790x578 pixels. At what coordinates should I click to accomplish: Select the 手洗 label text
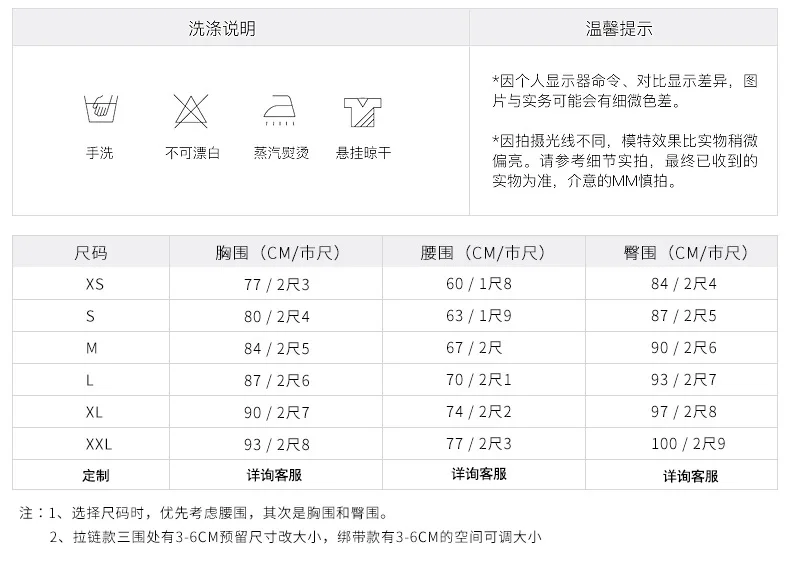point(100,153)
